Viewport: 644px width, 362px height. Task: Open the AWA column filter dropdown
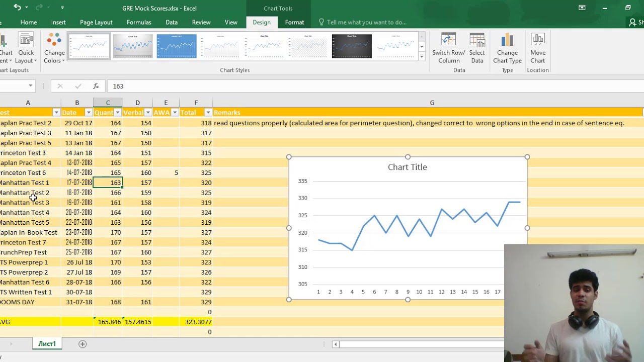point(175,113)
